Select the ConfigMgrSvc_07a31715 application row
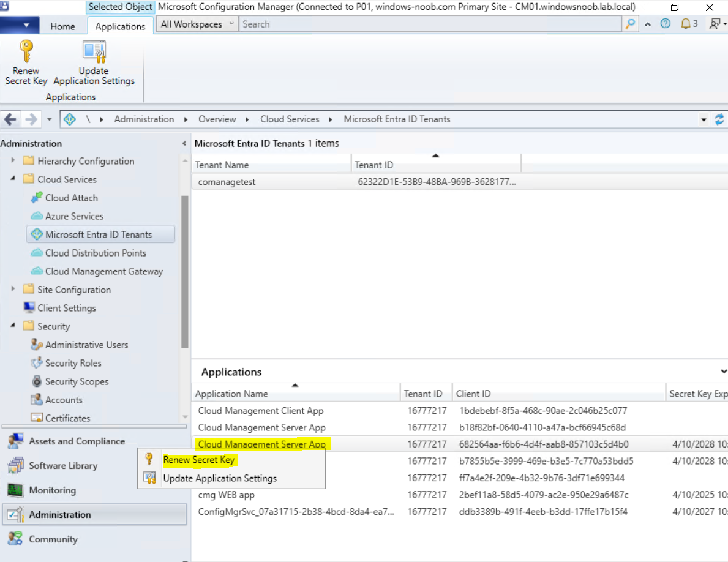The width and height of the screenshot is (728, 562). pyautogui.click(x=460, y=511)
